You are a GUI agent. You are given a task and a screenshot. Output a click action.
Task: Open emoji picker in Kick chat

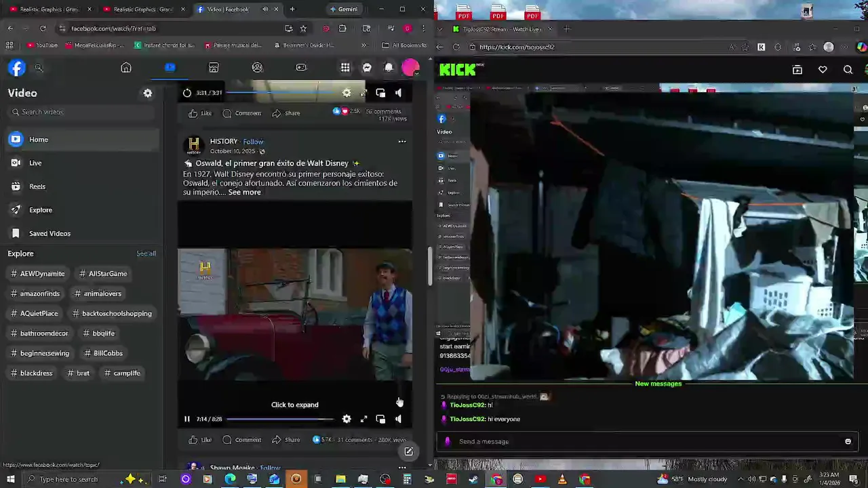848,442
